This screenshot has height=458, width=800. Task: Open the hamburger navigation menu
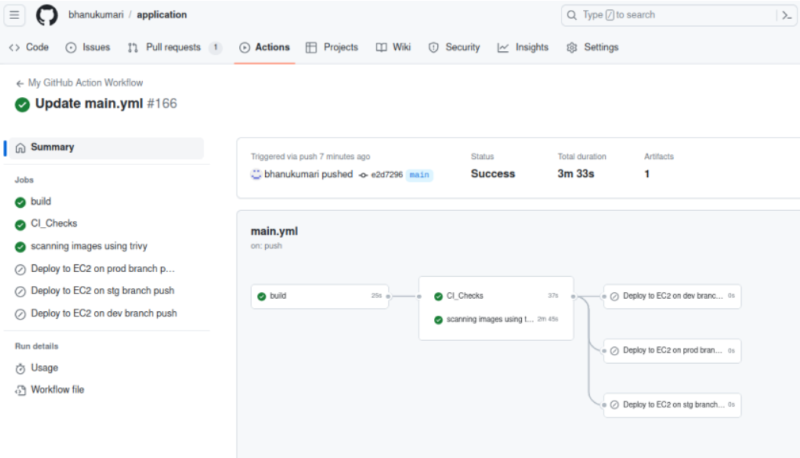[14, 15]
